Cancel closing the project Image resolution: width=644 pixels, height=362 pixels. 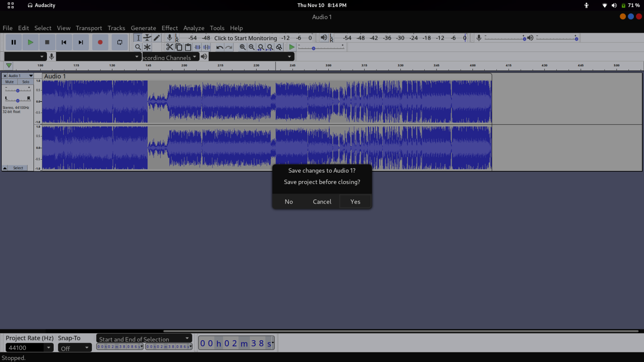tap(322, 202)
